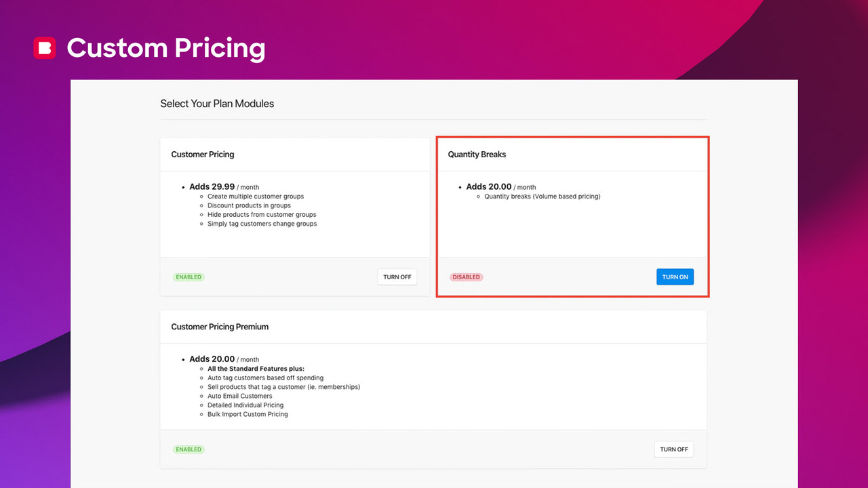
Task: Click the Select Your Plan Modules title
Action: tap(217, 103)
